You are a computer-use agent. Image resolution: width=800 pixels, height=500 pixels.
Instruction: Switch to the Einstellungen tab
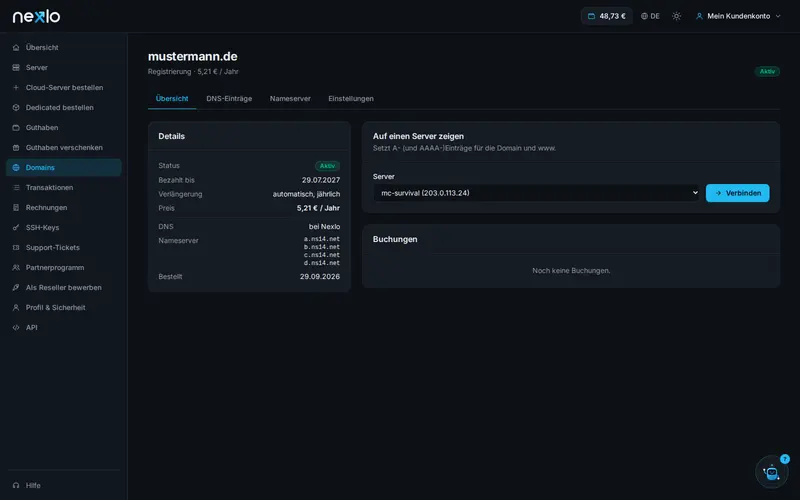(351, 98)
